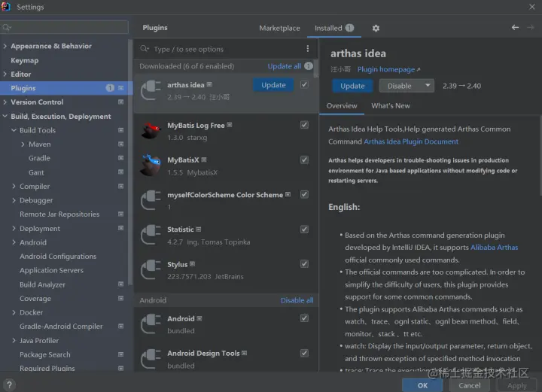Open the Disable button dropdown arrow
Image resolution: width=542 pixels, height=392 pixels.
[428, 85]
